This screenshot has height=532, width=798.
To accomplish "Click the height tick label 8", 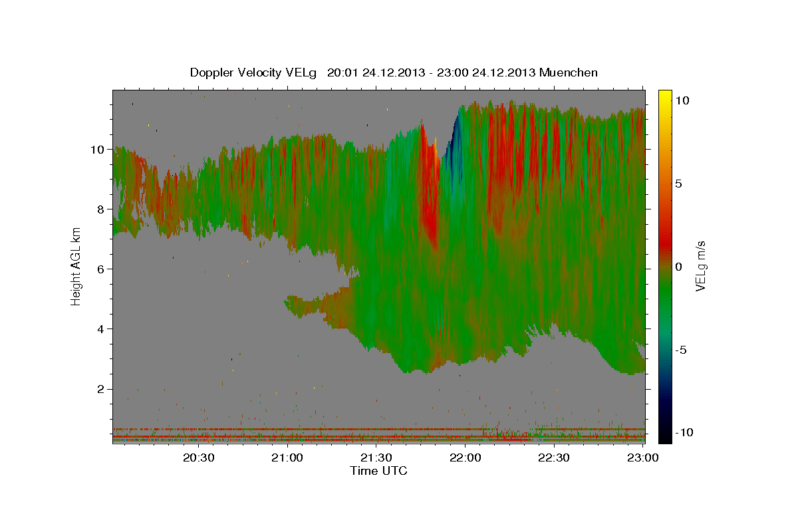I will pyautogui.click(x=101, y=209).
